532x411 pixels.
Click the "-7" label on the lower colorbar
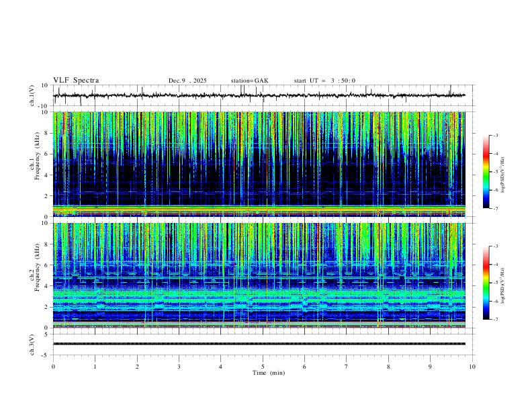[x=496, y=320]
